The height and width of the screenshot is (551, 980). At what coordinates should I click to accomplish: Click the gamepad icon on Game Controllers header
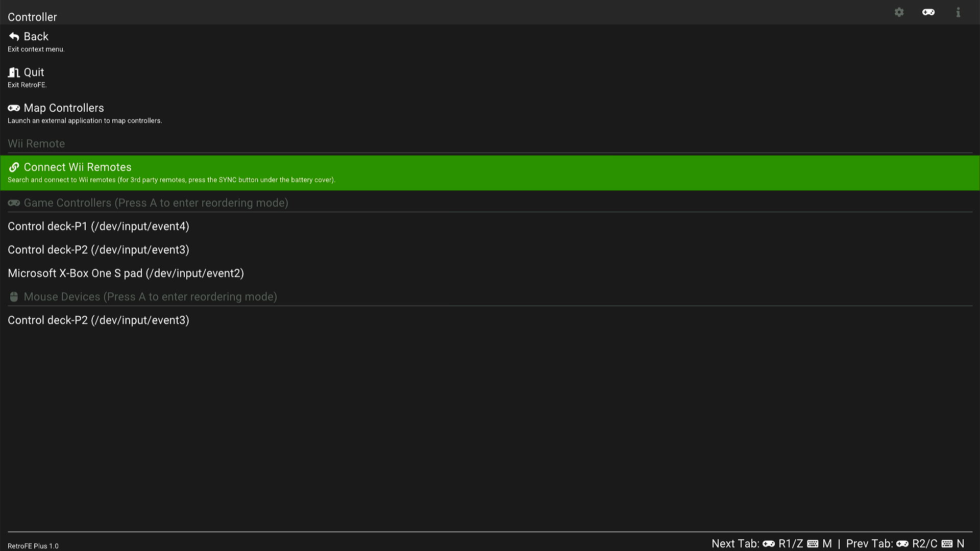(13, 203)
